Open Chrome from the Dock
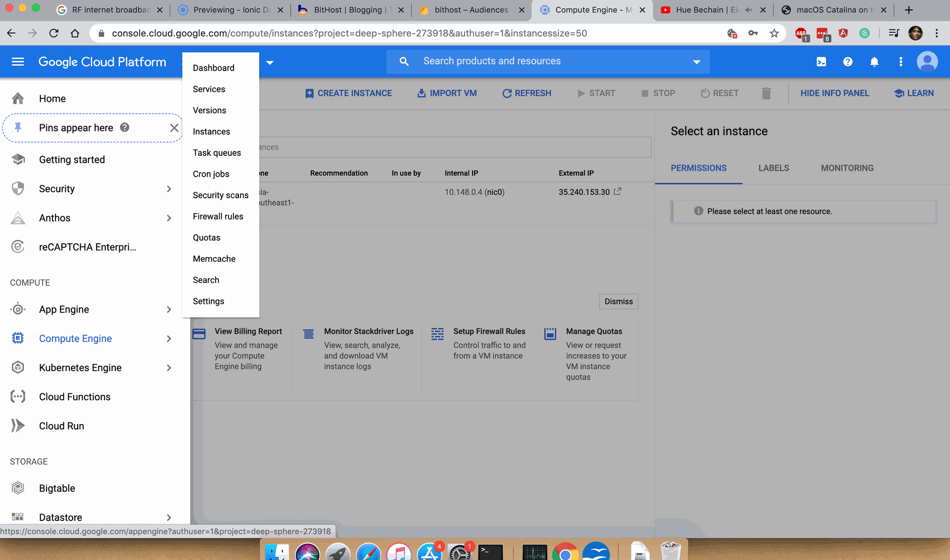Screen dimensions: 950x560 tap(566, 552)
